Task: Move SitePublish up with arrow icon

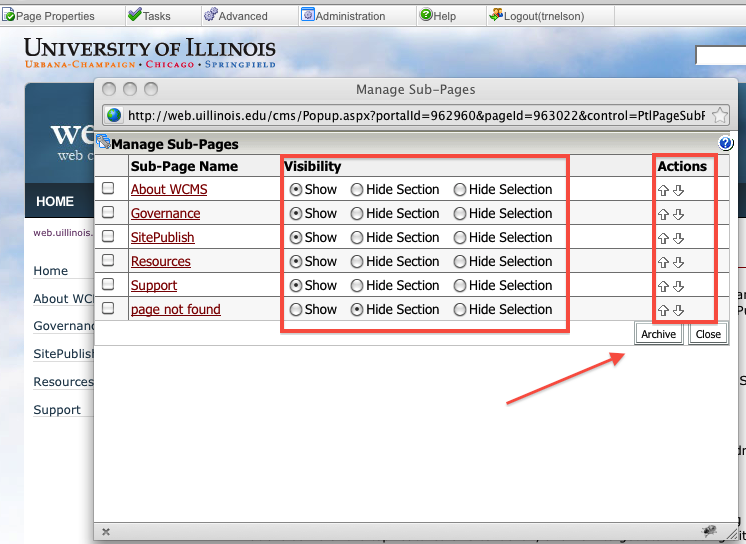Action: [x=663, y=238]
